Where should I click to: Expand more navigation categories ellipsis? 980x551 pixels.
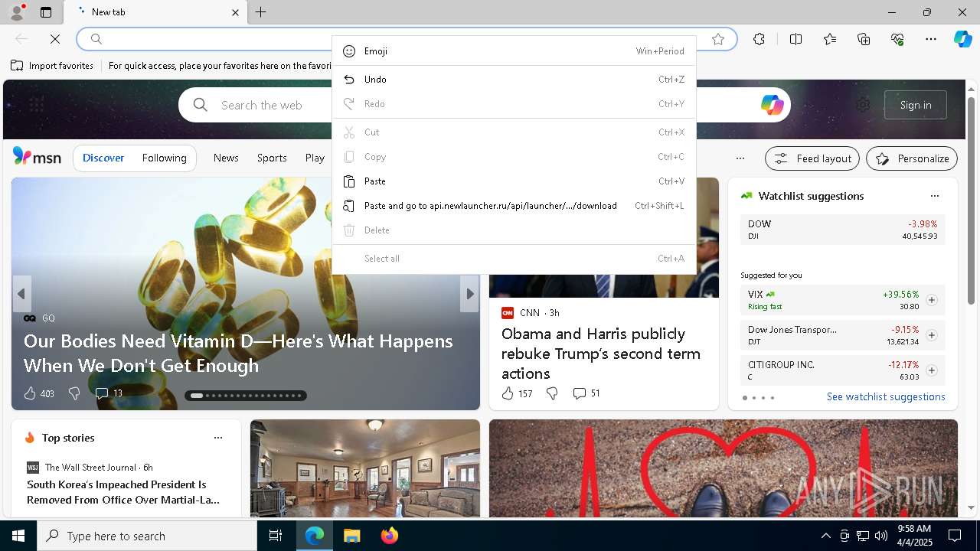(x=740, y=158)
